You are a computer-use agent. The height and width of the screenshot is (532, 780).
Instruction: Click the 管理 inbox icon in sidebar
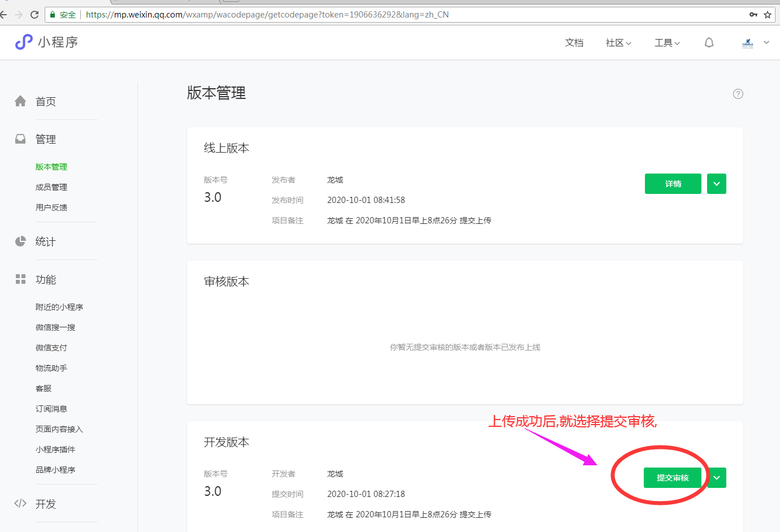20,139
